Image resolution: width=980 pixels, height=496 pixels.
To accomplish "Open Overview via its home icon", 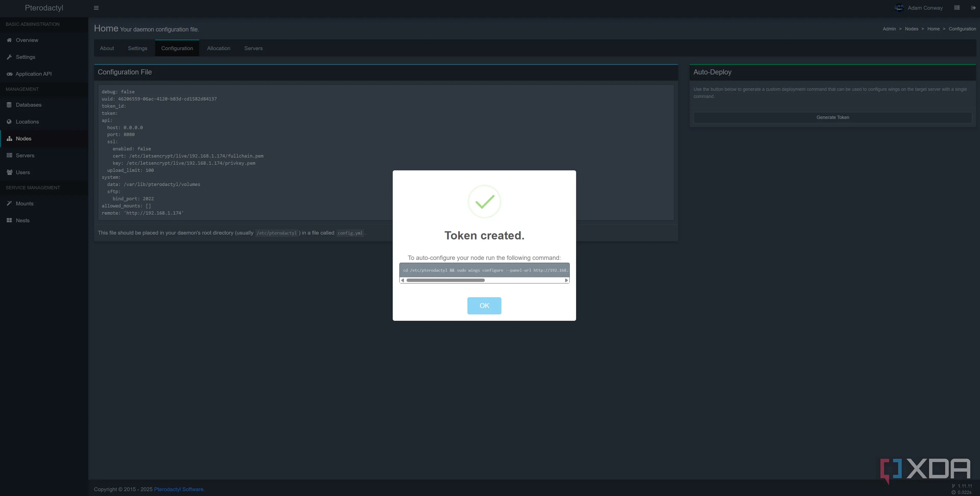I will point(9,40).
